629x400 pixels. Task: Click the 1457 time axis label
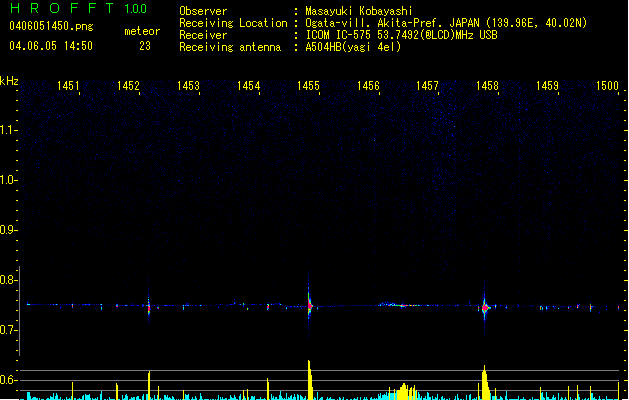pos(427,86)
